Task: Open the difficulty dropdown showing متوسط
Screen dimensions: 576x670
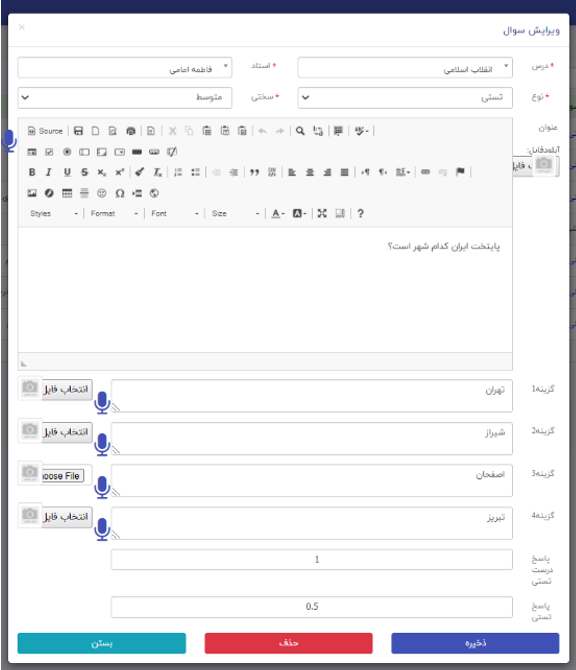Action: [125, 98]
